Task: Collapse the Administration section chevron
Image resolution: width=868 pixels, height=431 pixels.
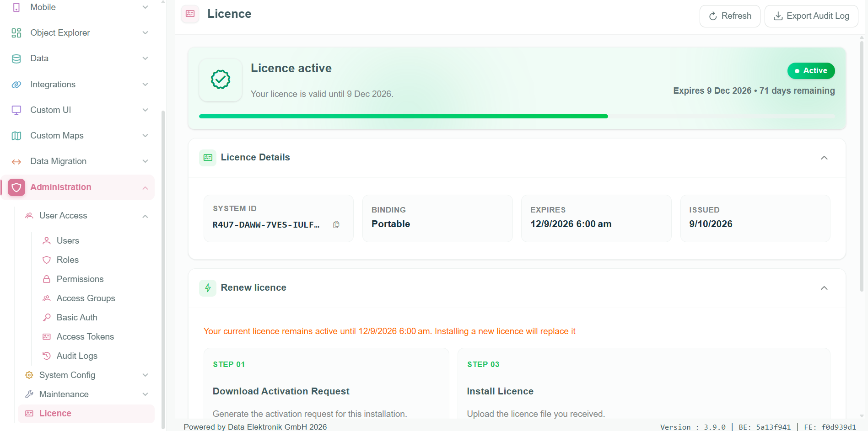Action: pyautogui.click(x=145, y=188)
